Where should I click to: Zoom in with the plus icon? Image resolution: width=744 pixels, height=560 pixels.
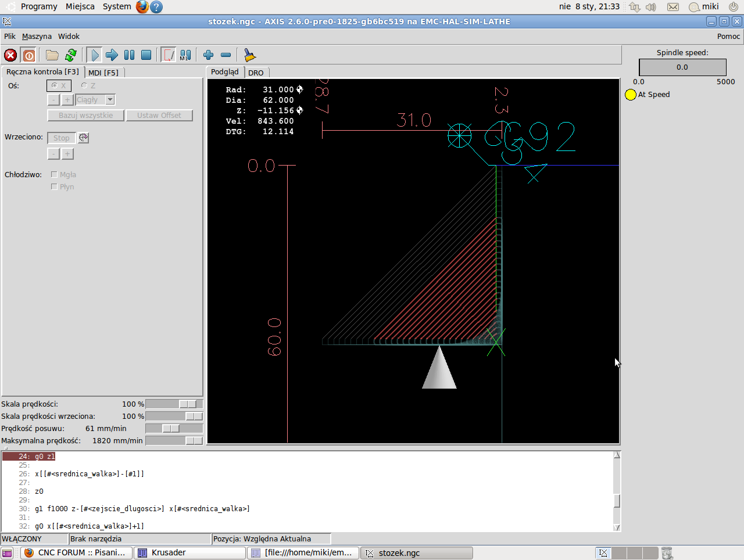click(x=208, y=55)
